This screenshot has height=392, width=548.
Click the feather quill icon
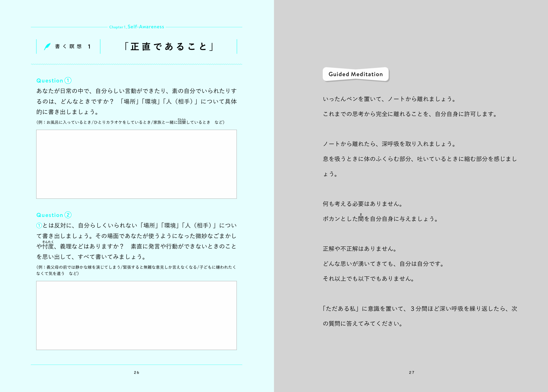point(47,46)
